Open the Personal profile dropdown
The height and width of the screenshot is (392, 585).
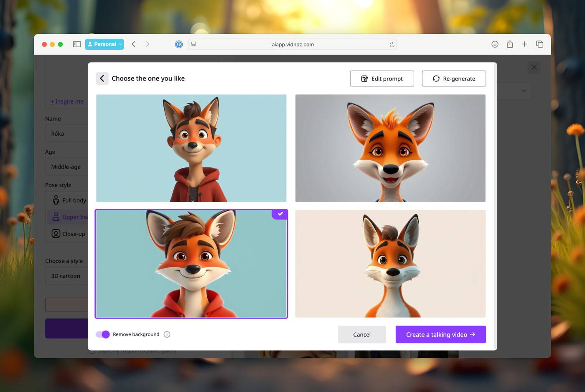point(104,44)
